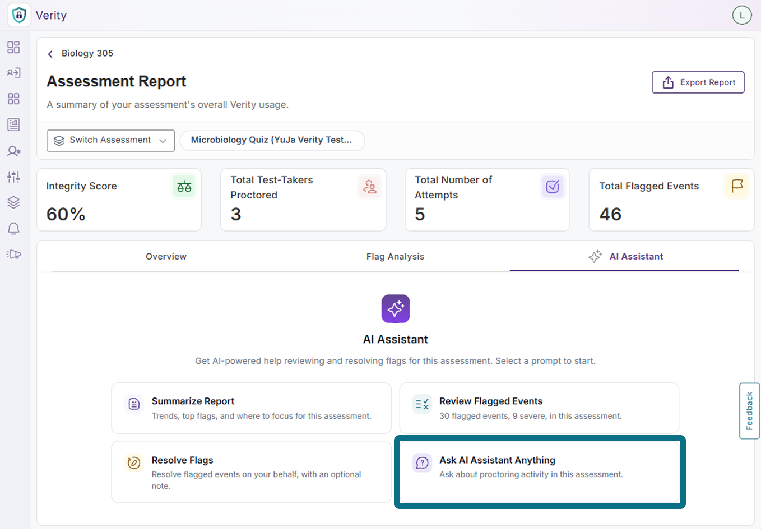This screenshot has height=532, width=761.
Task: Open the user management icon in sidebar
Action: click(x=13, y=151)
